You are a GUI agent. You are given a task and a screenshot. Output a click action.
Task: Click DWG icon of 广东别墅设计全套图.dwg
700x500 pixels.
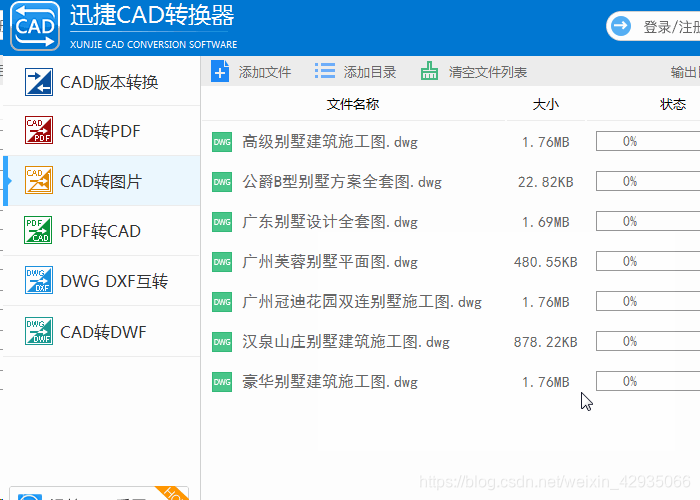tap(222, 222)
